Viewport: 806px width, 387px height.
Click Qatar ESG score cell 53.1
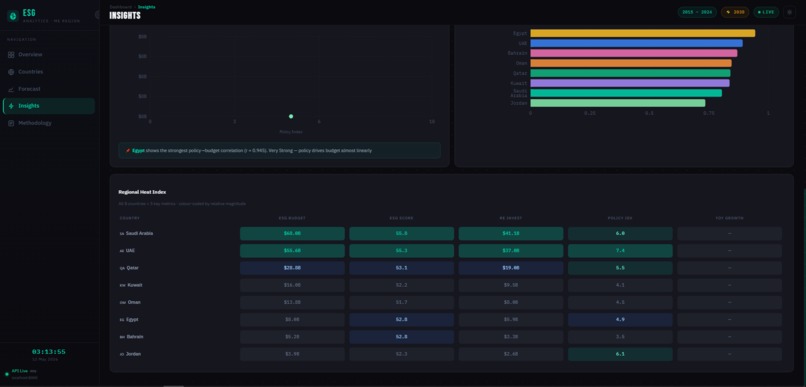(401, 268)
